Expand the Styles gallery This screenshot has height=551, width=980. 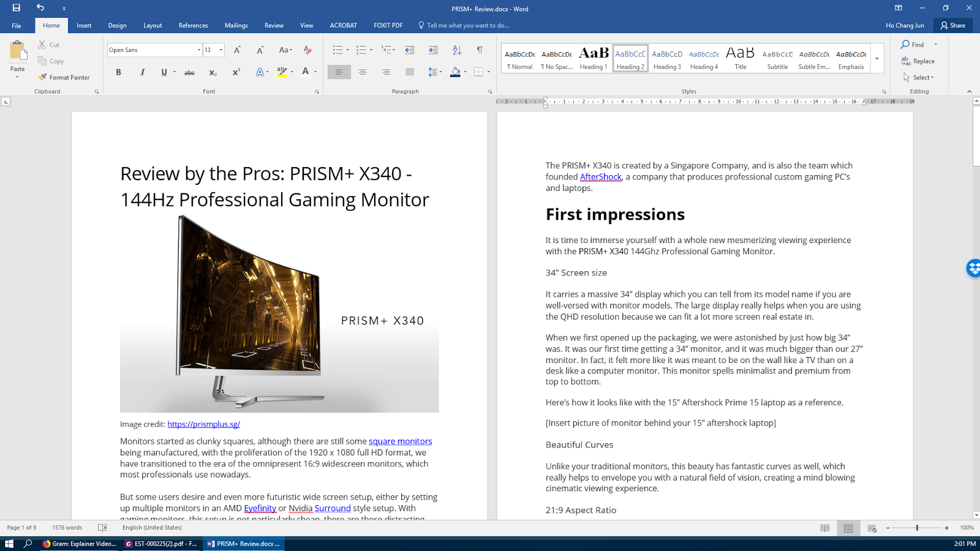tap(877, 59)
